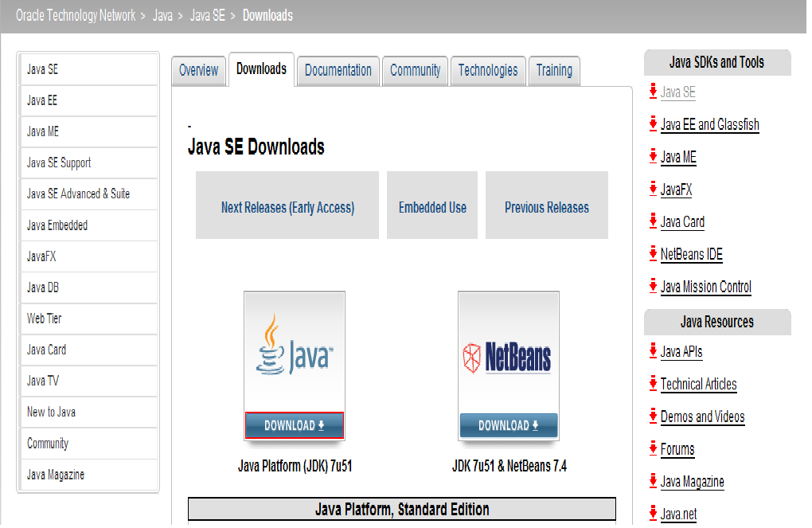Click the Java SE link under SDKs and Tools
Viewport: 812px width, 528px height.
tap(678, 92)
